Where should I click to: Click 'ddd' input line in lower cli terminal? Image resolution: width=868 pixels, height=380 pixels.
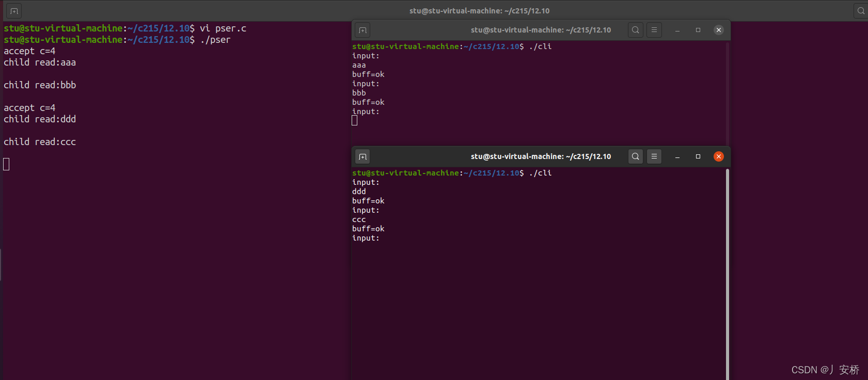(x=359, y=192)
